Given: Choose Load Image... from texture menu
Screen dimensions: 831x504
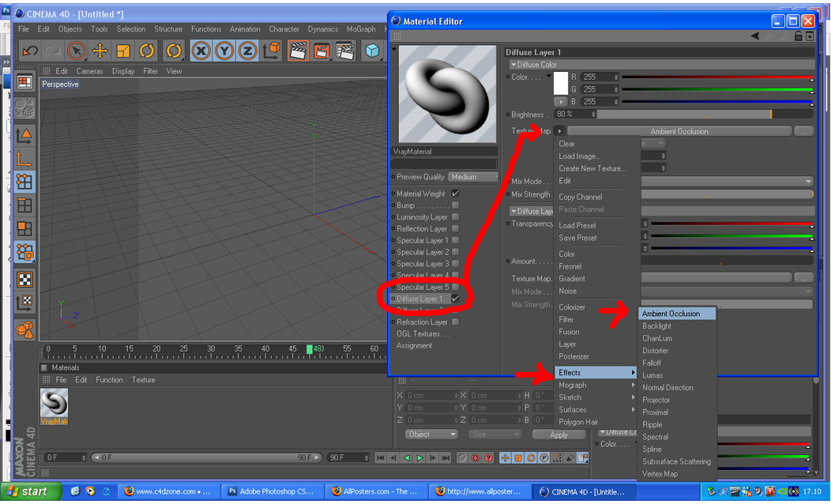Looking at the screenshot, I should coord(579,156).
